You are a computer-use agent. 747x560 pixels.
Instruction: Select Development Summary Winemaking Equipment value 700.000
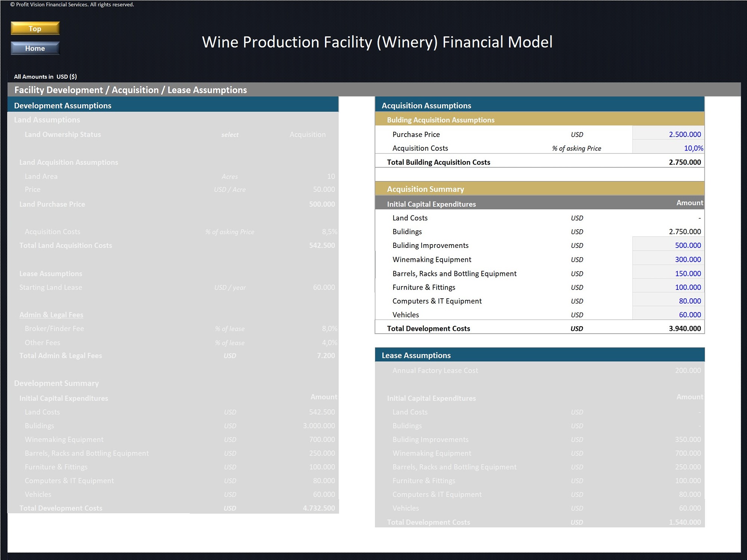coord(322,440)
